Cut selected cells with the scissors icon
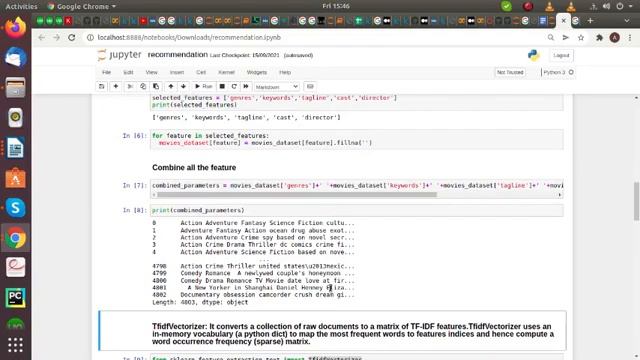This screenshot has height=360, width=640. pyautogui.click(x=130, y=87)
